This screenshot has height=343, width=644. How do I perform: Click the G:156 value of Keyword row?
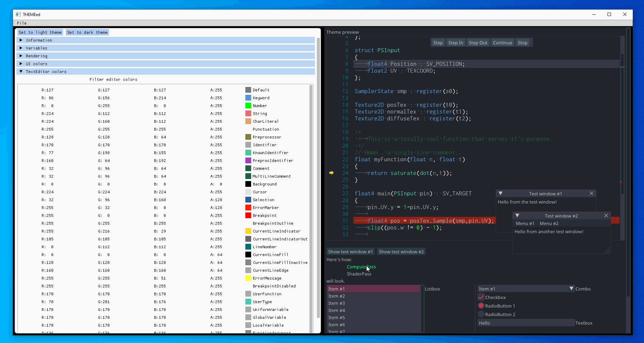(104, 98)
